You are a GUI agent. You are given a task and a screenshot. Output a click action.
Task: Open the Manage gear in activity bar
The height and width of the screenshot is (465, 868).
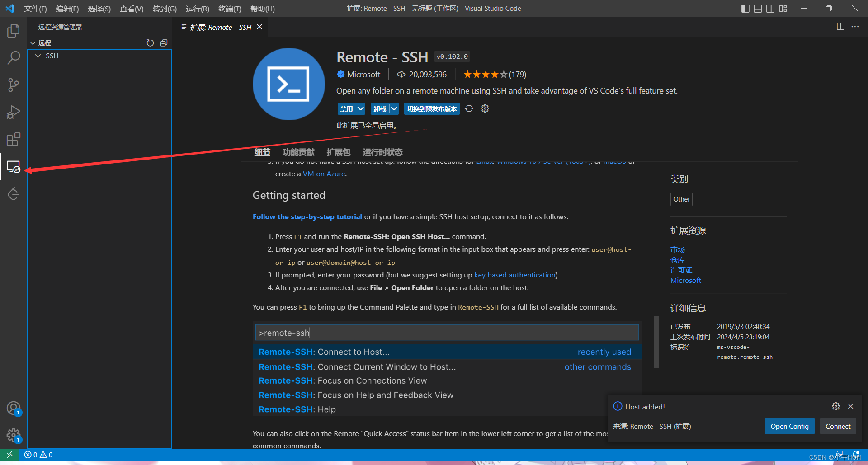pos(14,436)
